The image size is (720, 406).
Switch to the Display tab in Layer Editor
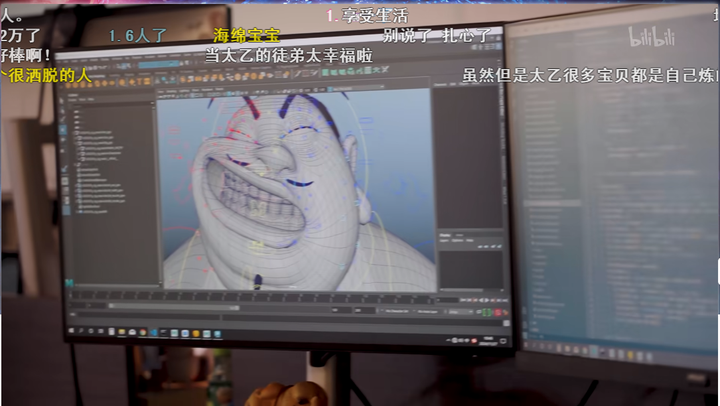click(x=444, y=235)
